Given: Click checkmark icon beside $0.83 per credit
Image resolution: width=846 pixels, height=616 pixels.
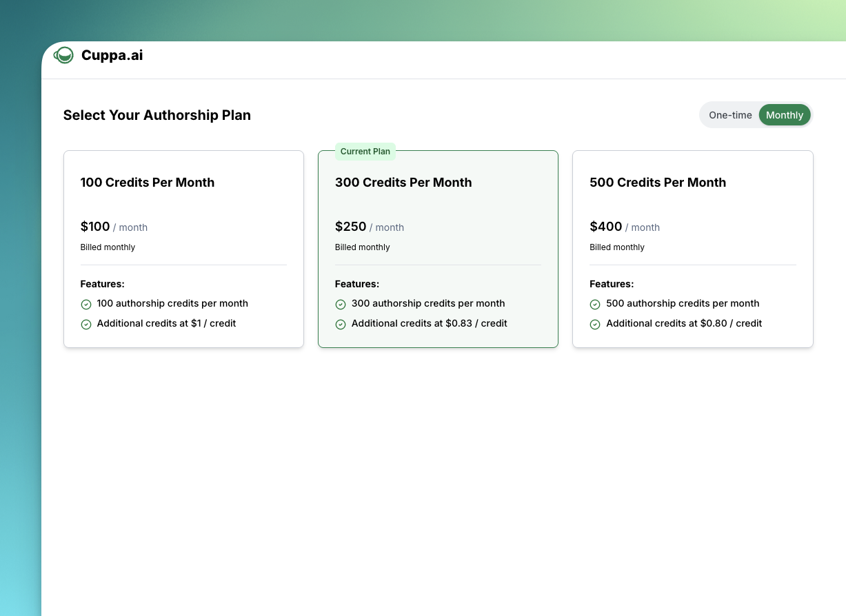Looking at the screenshot, I should point(341,325).
